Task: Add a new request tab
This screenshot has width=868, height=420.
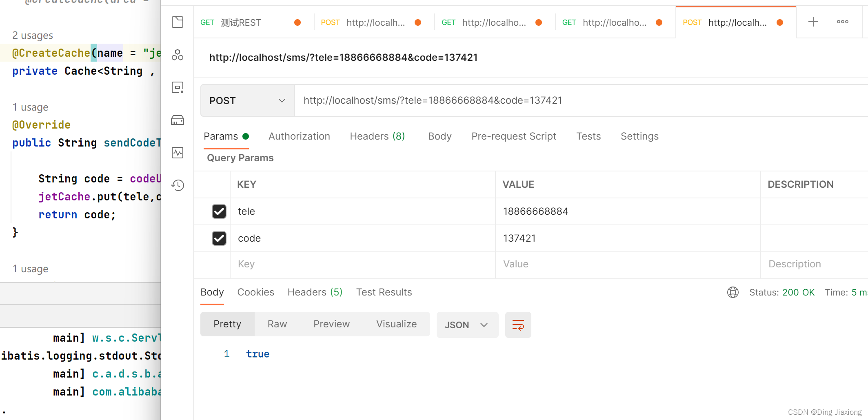Action: pos(813,22)
